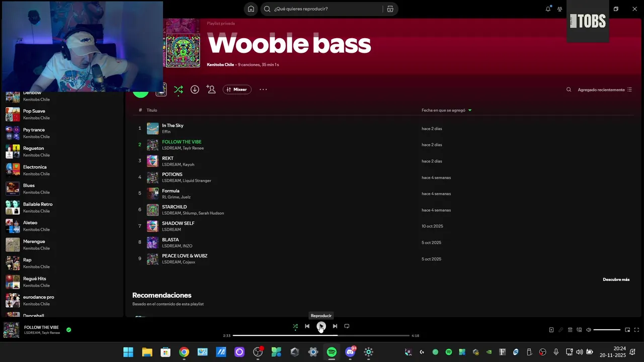644x362 pixels.
Task: Sort tracks by the Título column header
Action: (152, 110)
